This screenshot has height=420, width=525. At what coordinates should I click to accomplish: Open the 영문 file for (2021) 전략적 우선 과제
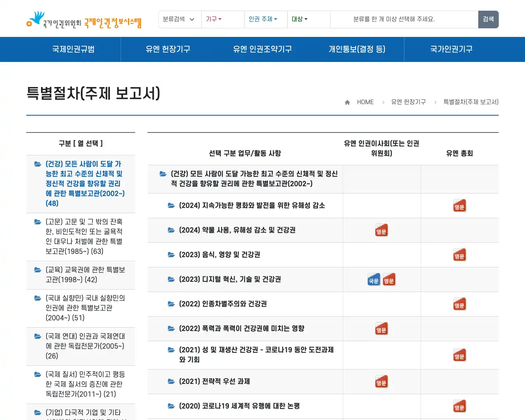coord(381,381)
